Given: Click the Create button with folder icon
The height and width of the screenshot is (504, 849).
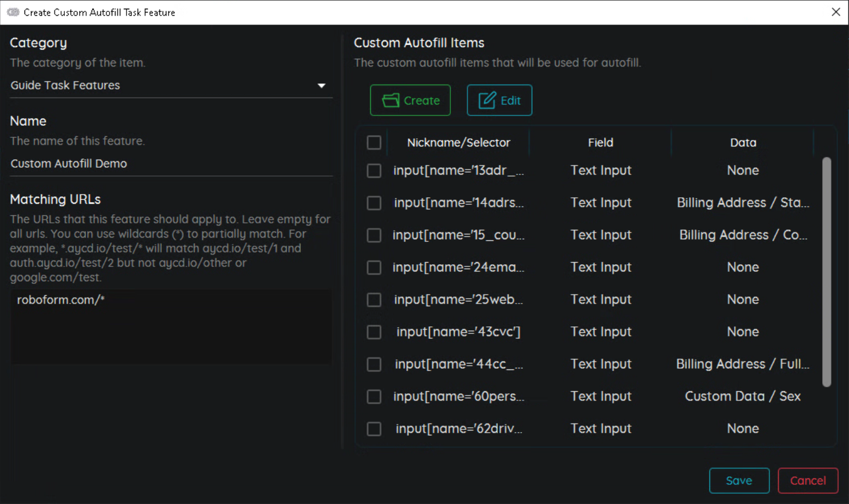Looking at the screenshot, I should [x=410, y=100].
